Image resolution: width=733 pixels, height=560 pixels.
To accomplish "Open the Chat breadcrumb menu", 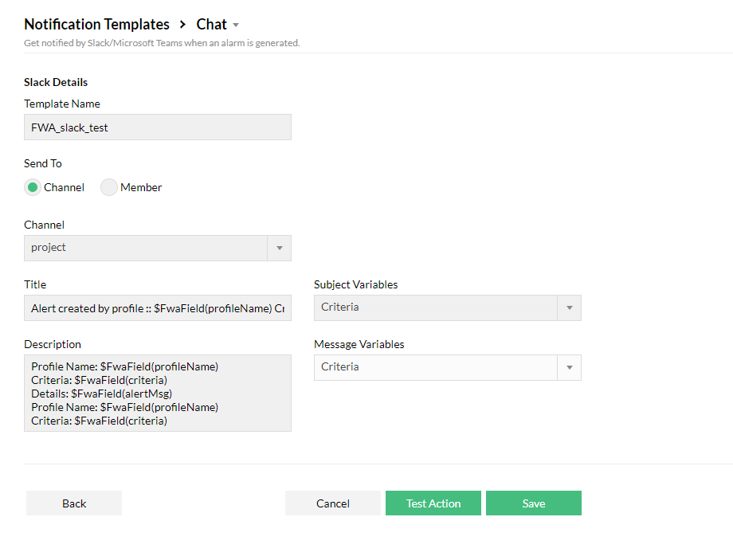I will (212, 25).
